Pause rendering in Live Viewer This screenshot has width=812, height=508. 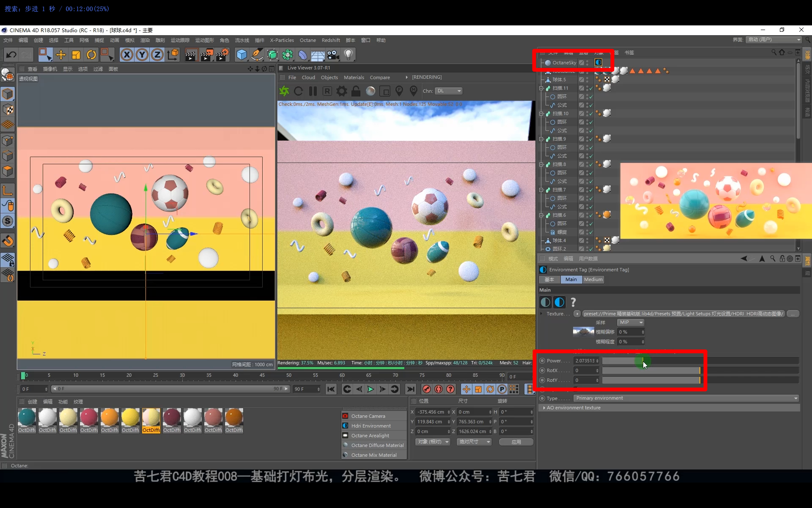(313, 91)
